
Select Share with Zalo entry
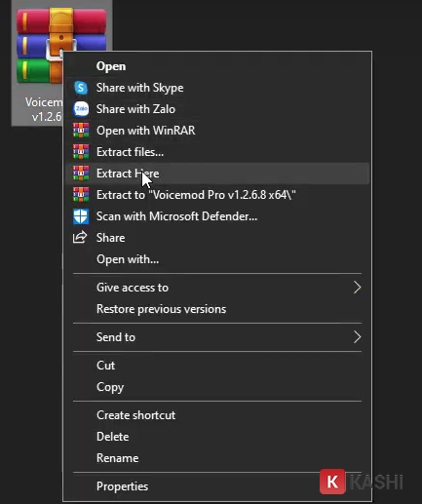tap(217, 109)
